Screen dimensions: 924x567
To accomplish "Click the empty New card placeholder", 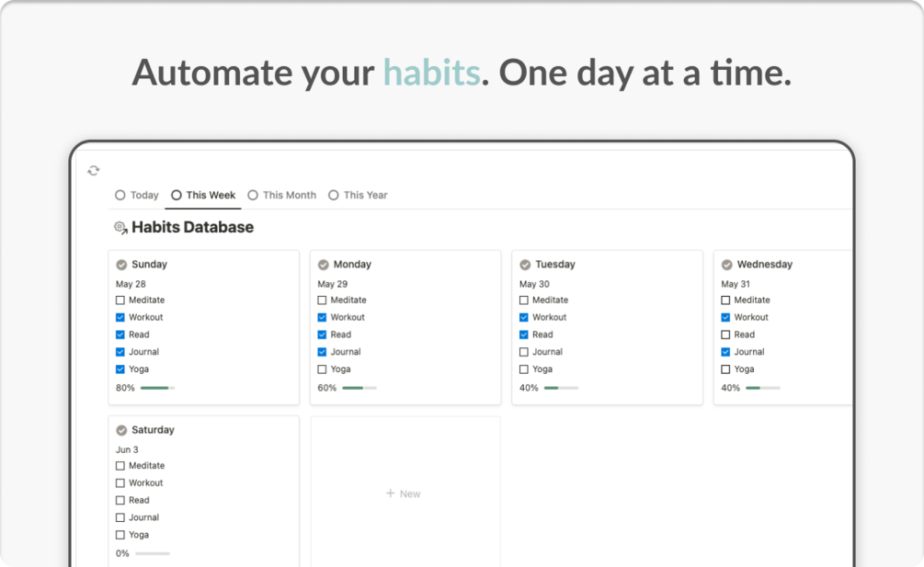I will pyautogui.click(x=405, y=492).
